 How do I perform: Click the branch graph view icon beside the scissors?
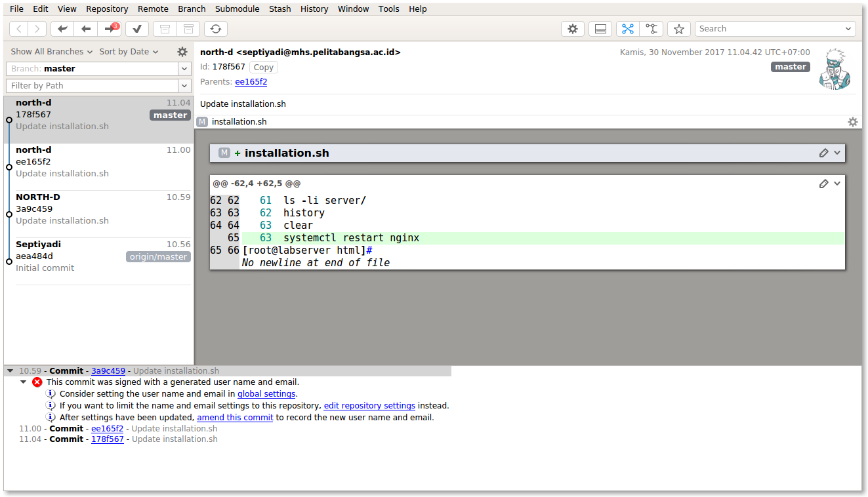point(651,28)
